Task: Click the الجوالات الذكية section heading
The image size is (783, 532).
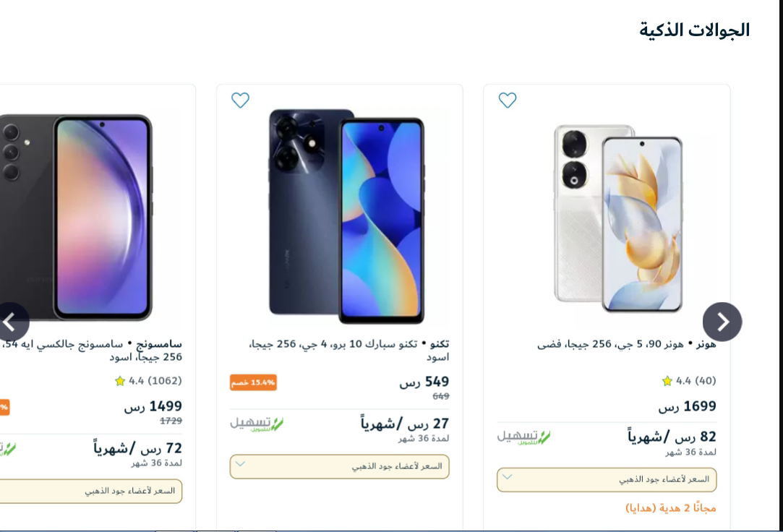Action: 695,30
